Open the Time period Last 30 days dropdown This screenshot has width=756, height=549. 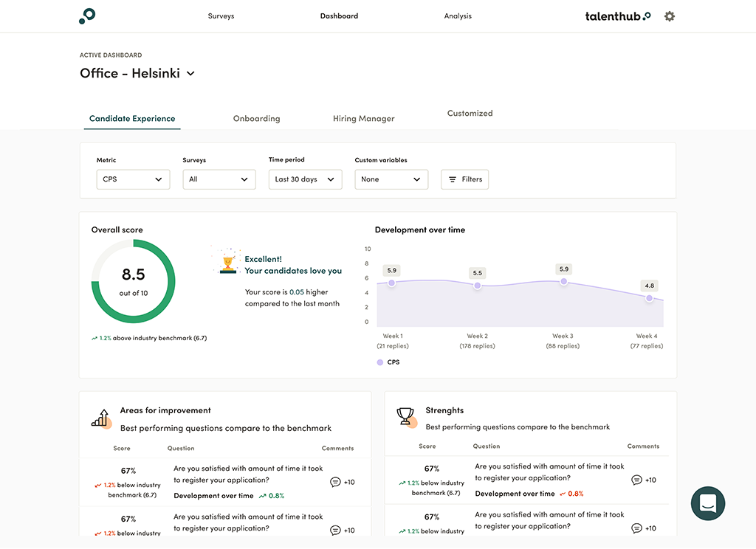pos(305,179)
